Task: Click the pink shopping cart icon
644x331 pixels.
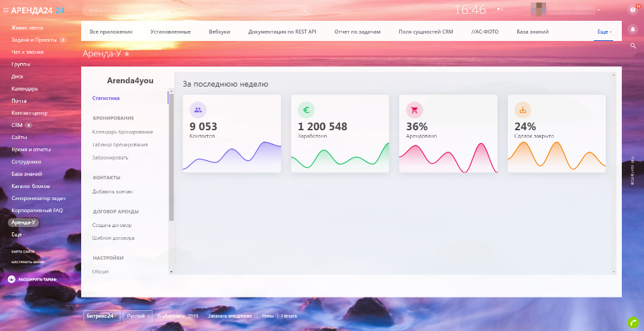Action: (415, 110)
